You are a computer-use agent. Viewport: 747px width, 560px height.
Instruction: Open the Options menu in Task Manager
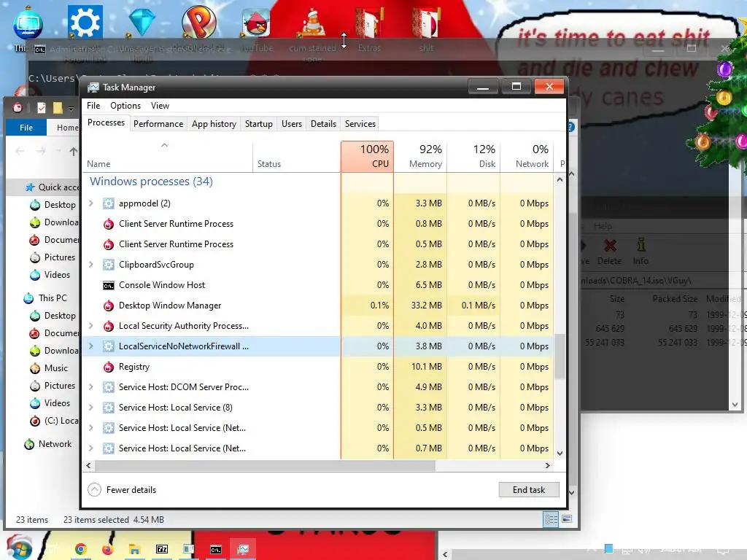pos(125,106)
